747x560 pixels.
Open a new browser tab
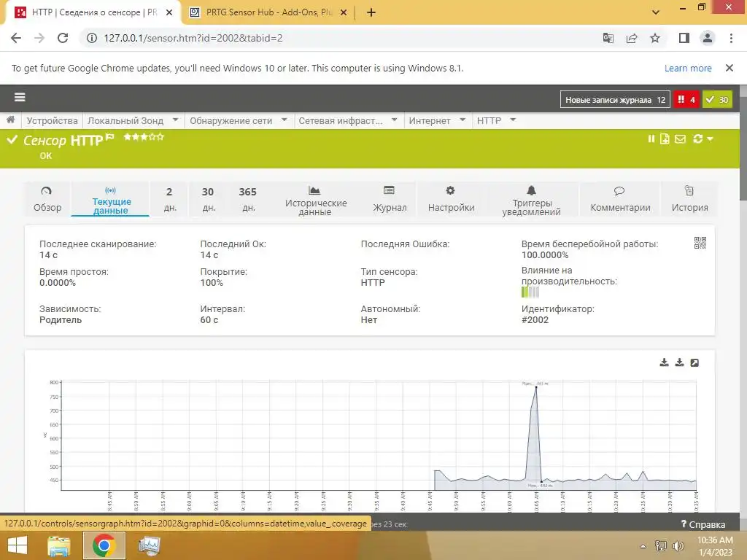(371, 13)
